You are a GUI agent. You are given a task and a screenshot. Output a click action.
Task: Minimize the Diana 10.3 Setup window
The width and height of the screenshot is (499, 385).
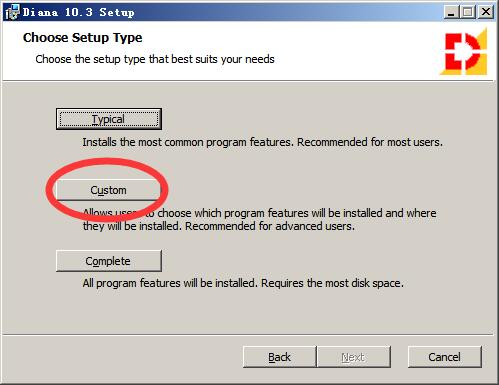click(451, 12)
